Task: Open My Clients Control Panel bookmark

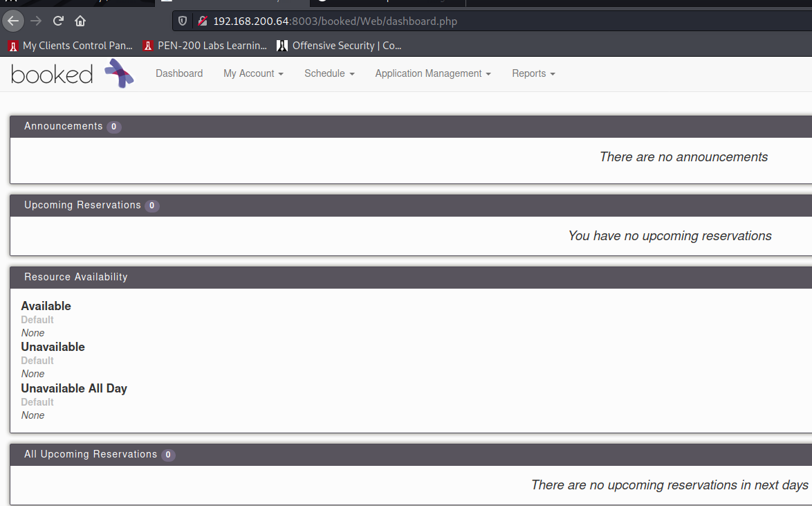Action: click(70, 46)
